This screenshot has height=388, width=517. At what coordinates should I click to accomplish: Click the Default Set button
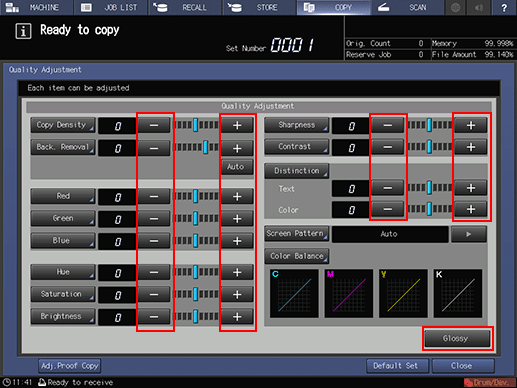tap(397, 366)
